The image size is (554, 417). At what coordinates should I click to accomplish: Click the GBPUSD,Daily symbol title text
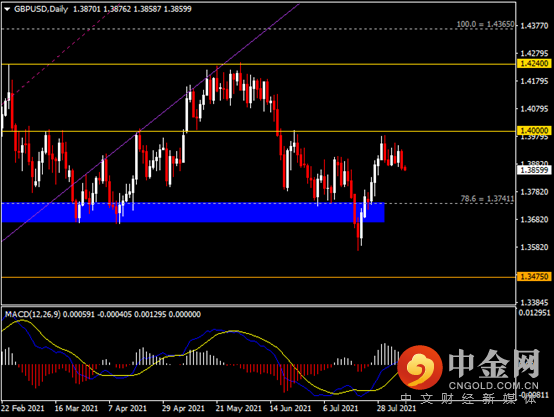point(41,9)
